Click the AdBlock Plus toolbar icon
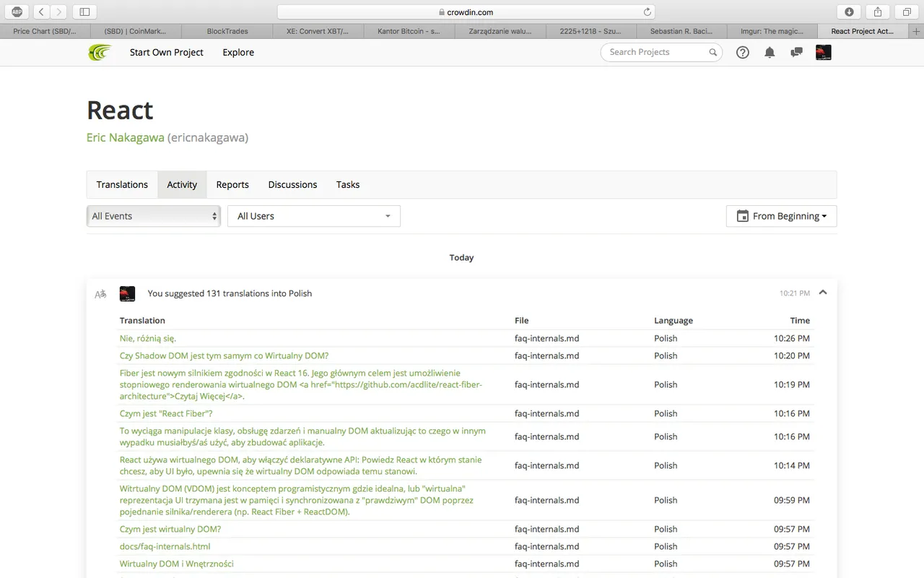Screen dimensions: 924x578 point(17,12)
